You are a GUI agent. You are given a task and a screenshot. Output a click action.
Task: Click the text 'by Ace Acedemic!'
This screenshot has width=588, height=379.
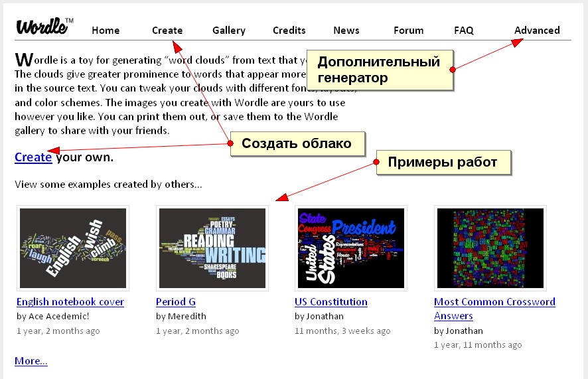[53, 317]
